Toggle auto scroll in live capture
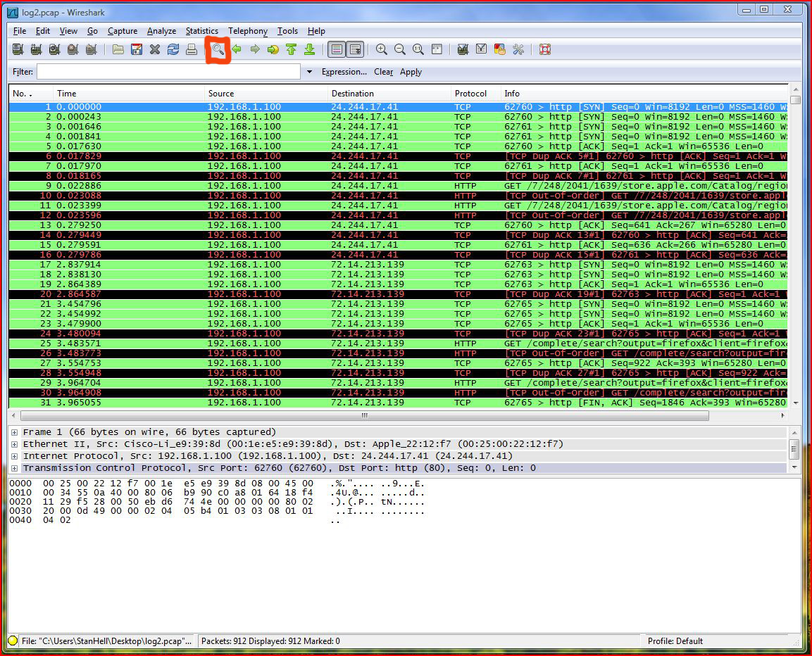The height and width of the screenshot is (656, 812). coord(355,50)
